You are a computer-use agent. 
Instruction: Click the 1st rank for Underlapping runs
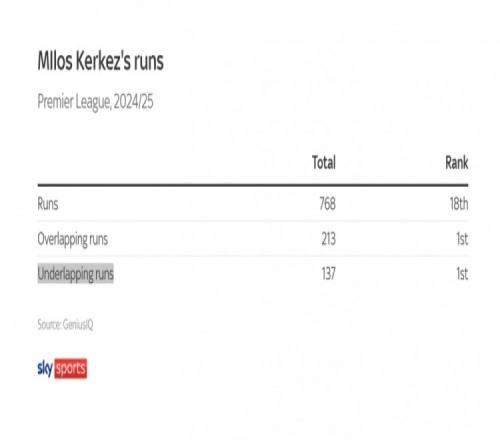pyautogui.click(x=462, y=274)
